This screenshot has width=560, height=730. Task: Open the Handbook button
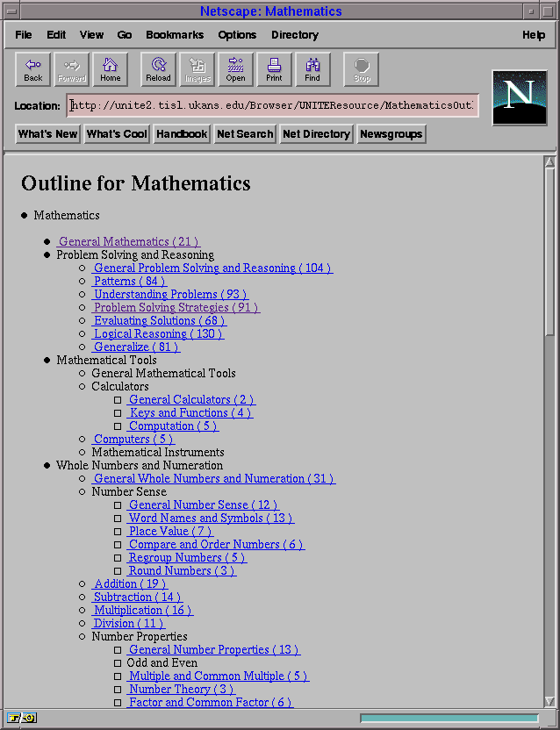coord(182,134)
